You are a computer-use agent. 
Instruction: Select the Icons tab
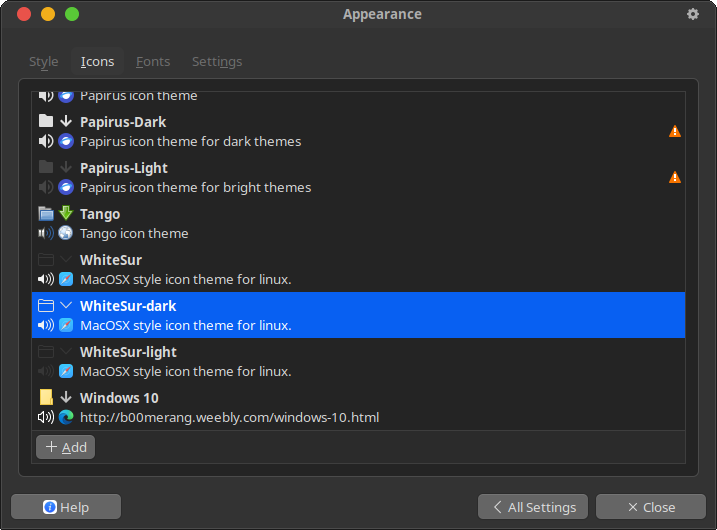pyautogui.click(x=97, y=62)
